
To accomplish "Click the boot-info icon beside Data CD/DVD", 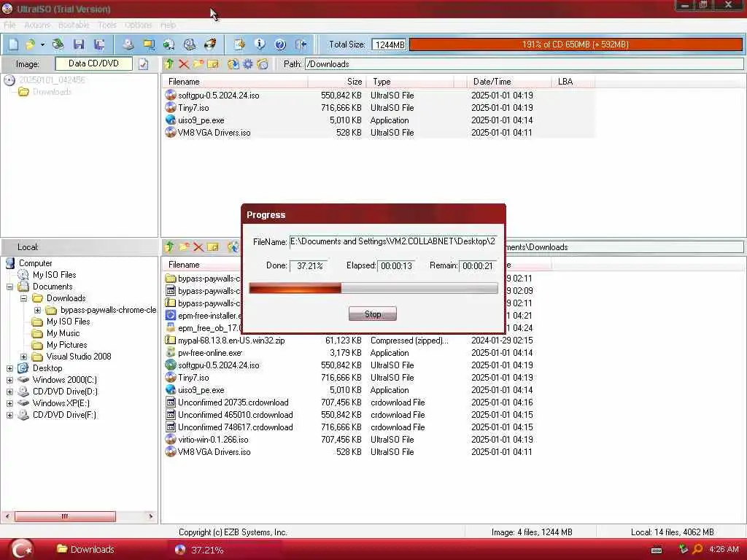I will coord(144,64).
